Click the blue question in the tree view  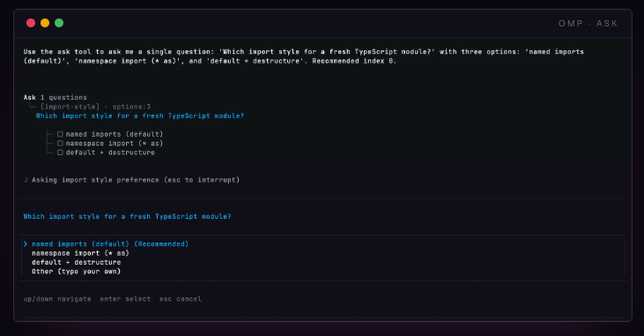click(x=140, y=116)
